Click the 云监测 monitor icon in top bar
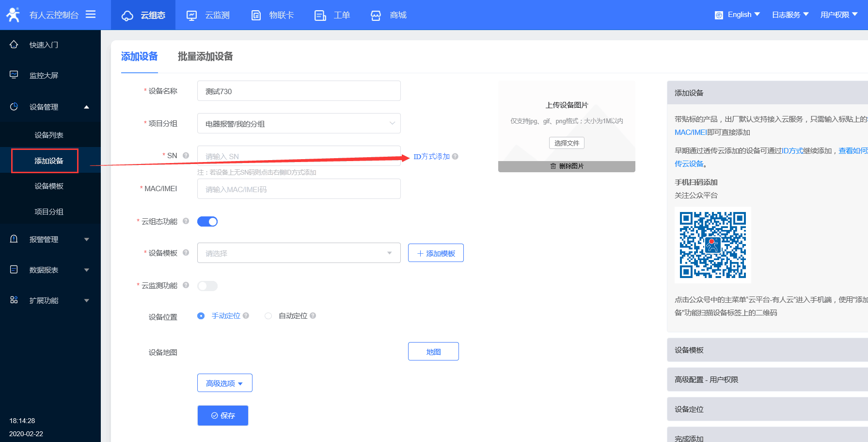The width and height of the screenshot is (868, 442). (x=192, y=16)
